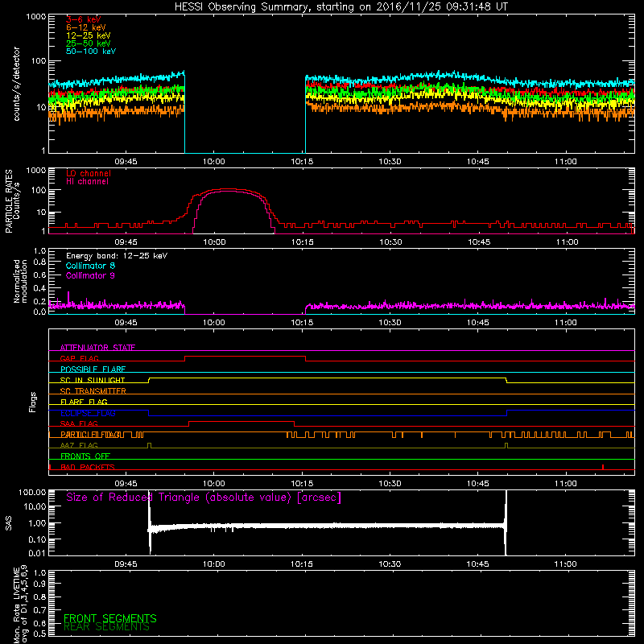Select the Collimator 9 legend label
Viewport: 644px width, 644px height.
[90, 275]
